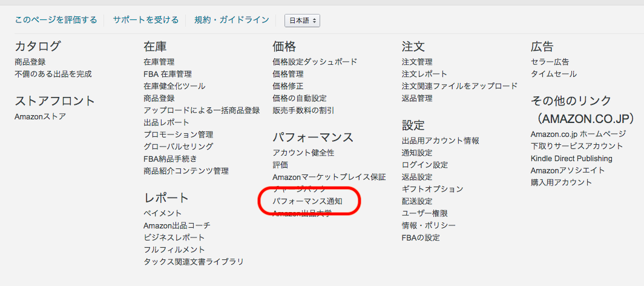Open Amazonマーケットプレイス保証 link

pos(329,177)
